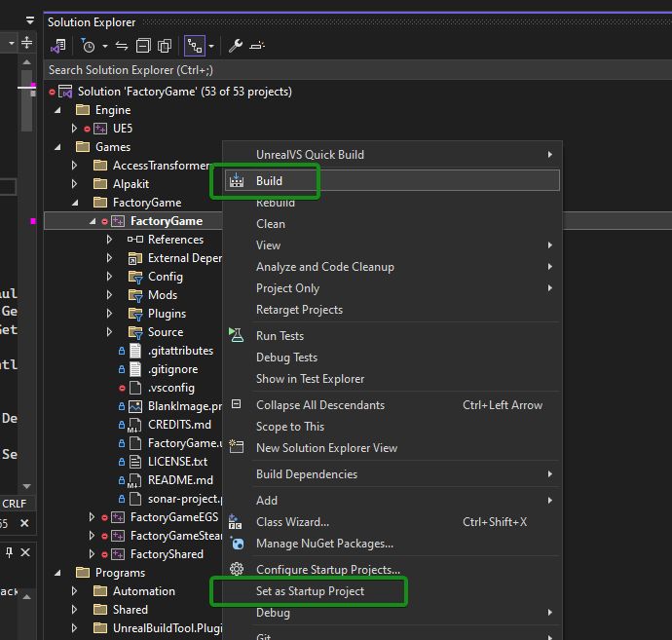Toggle the Track Active Item button
The image size is (672, 640).
coord(195,46)
